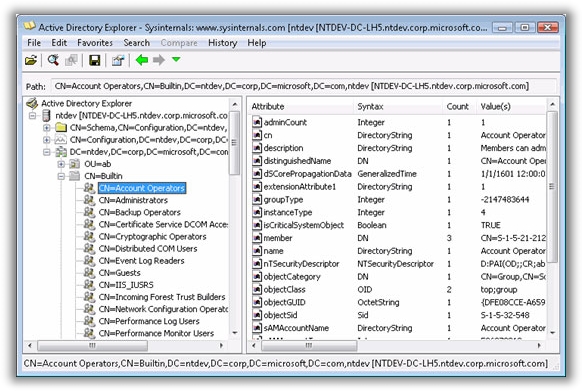This screenshot has width=582, height=391.
Task: Click the attribute list scroll up arrow
Action: click(x=552, y=105)
